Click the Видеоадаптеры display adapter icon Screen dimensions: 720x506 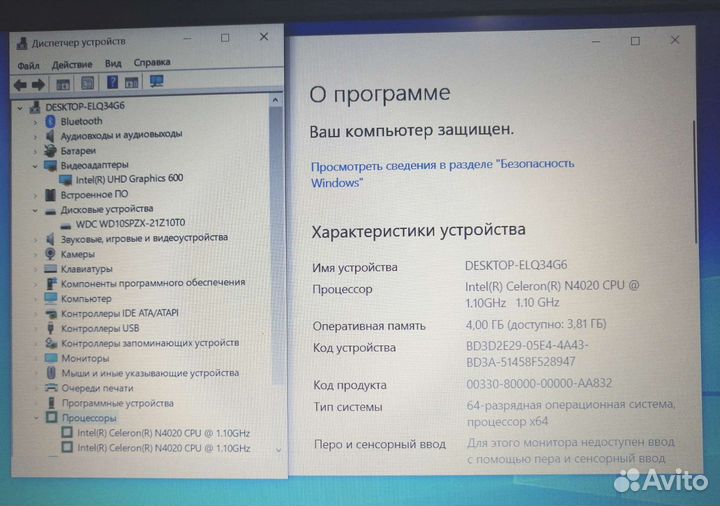[51, 165]
